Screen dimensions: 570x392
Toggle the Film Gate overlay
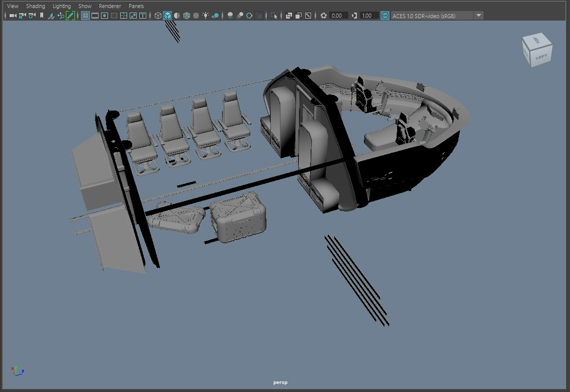coord(95,16)
